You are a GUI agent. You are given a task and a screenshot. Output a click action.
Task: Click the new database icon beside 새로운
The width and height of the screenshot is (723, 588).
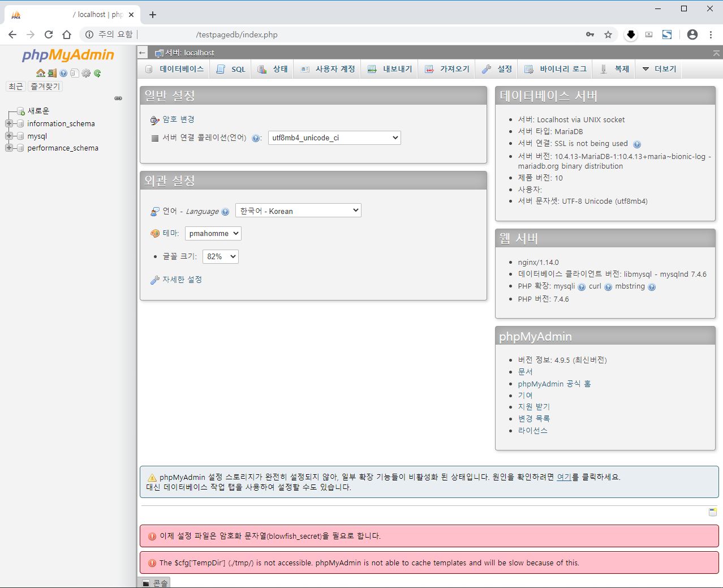tap(21, 111)
